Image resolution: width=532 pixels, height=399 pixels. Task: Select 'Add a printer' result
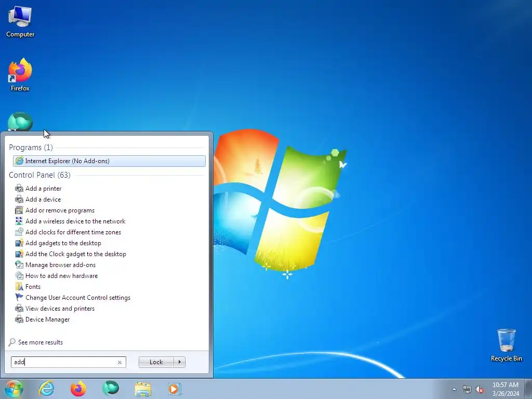[x=44, y=188]
